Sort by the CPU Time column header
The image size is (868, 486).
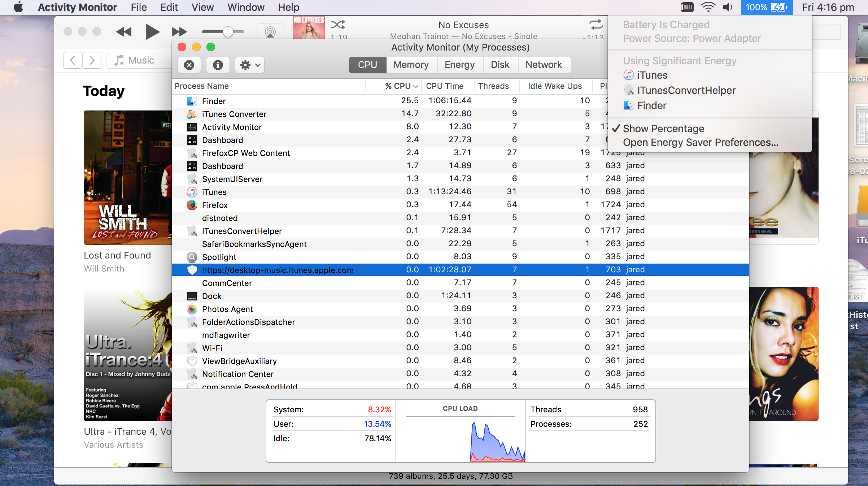pos(448,86)
